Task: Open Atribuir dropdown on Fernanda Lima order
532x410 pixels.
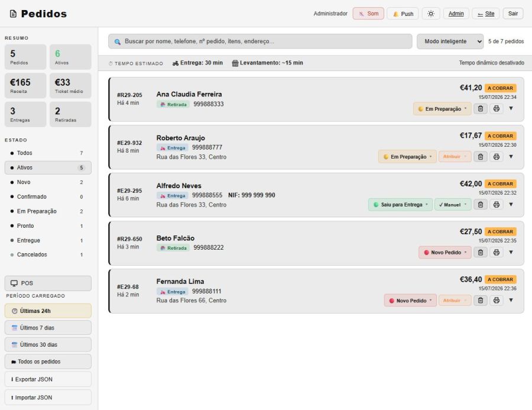Action: (455, 301)
